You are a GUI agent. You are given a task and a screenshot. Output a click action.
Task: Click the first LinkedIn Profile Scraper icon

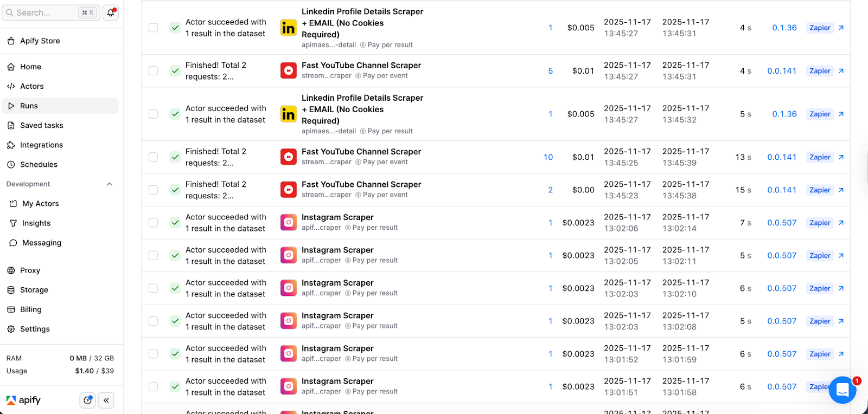coord(288,28)
